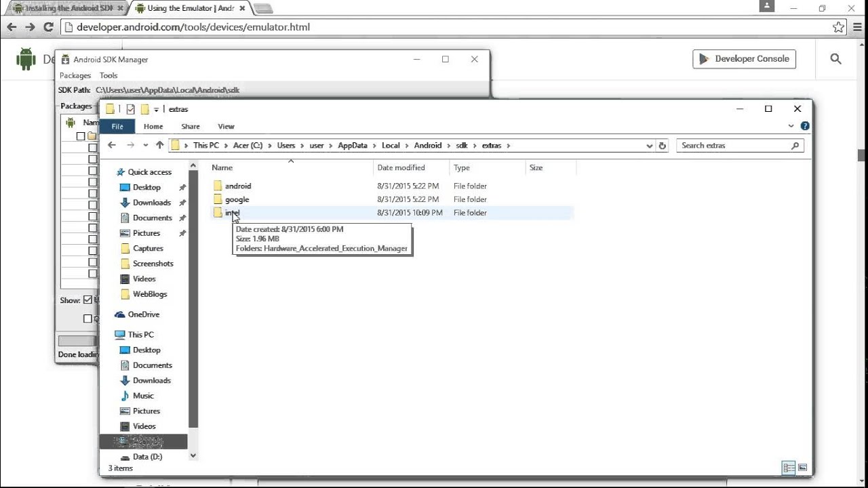Viewport: 868px width, 488px height.
Task: Click New folder icon in title bar
Action: click(144, 109)
